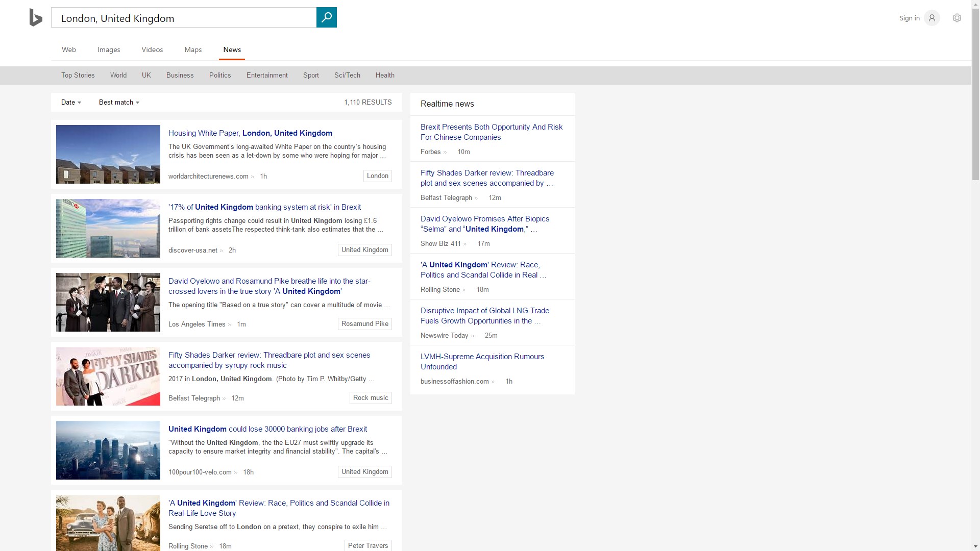Click the United Kingdom tag by discover-usa.net
The image size is (980, 551).
[365, 250]
